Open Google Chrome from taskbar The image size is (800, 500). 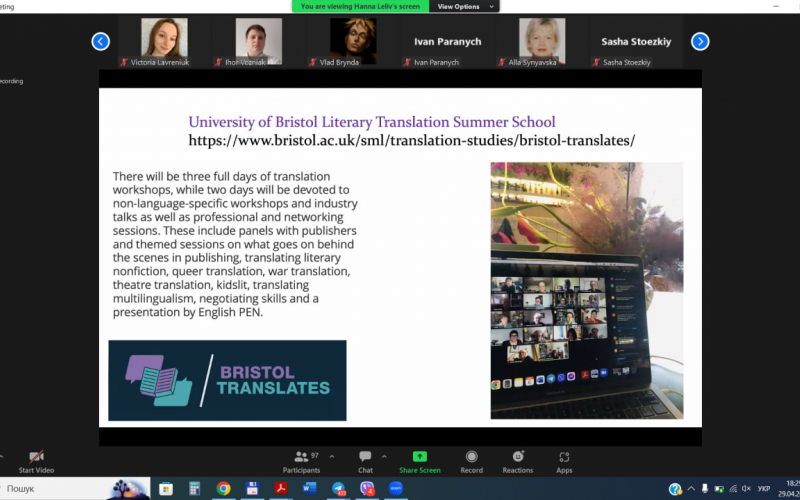(x=223, y=489)
